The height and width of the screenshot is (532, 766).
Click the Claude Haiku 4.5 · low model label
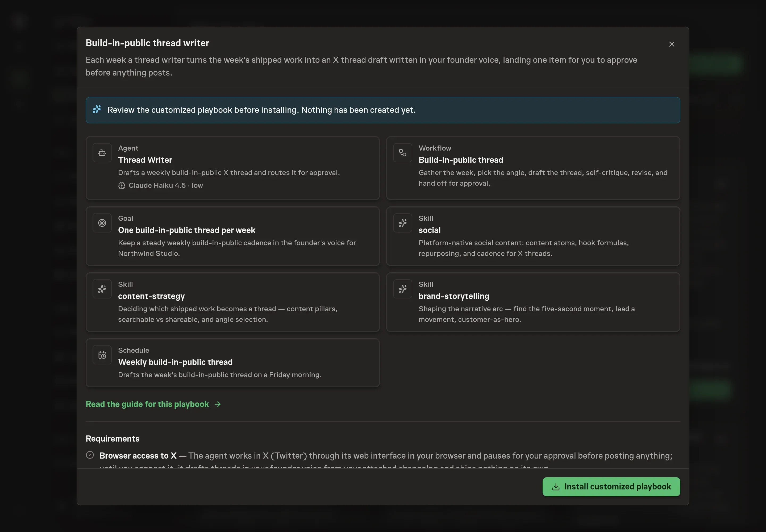click(166, 186)
